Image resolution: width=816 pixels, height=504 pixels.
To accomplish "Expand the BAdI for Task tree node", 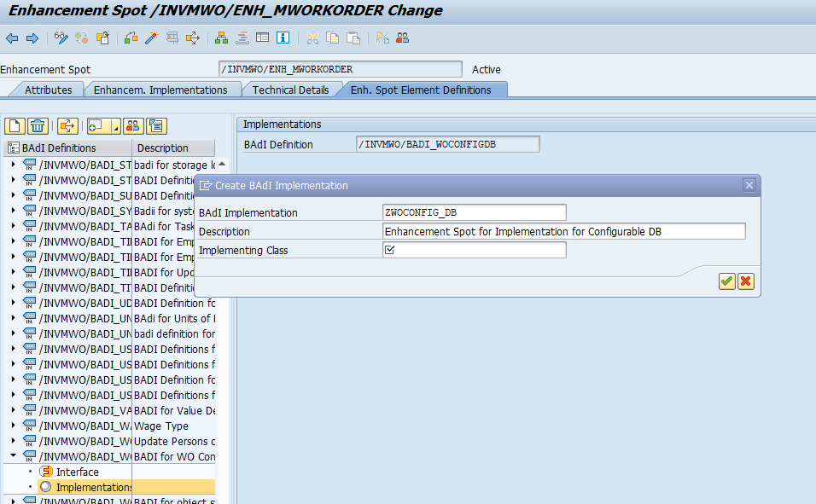I will (x=13, y=226).
